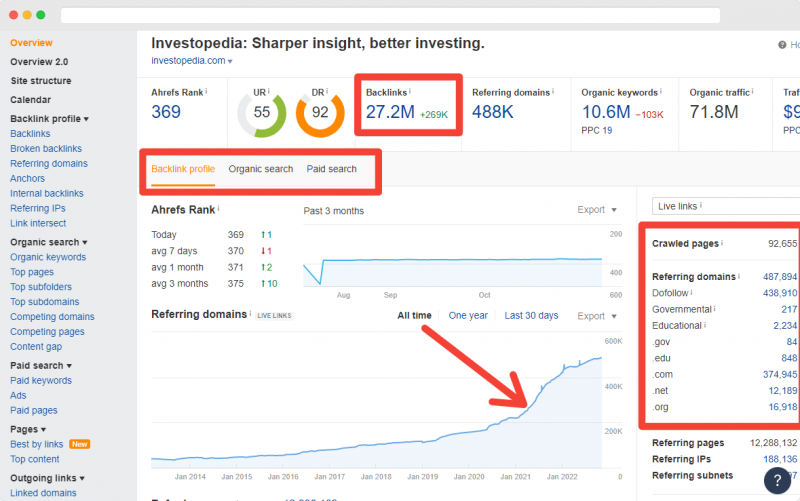This screenshot has height=501, width=800.
Task: Click the Dofollow count 438,910
Action: (x=780, y=293)
